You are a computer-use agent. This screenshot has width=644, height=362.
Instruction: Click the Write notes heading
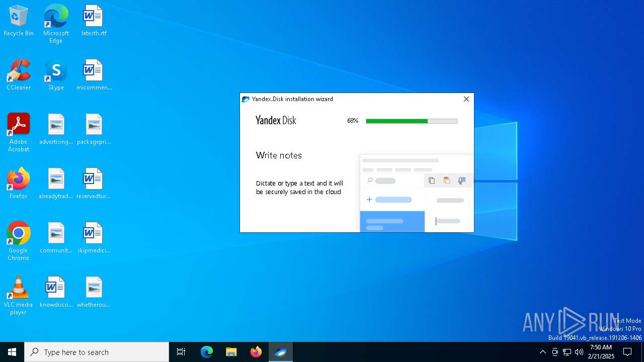pos(279,155)
